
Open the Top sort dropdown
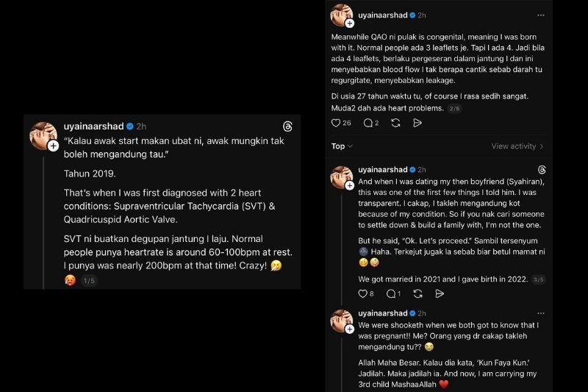coord(342,146)
